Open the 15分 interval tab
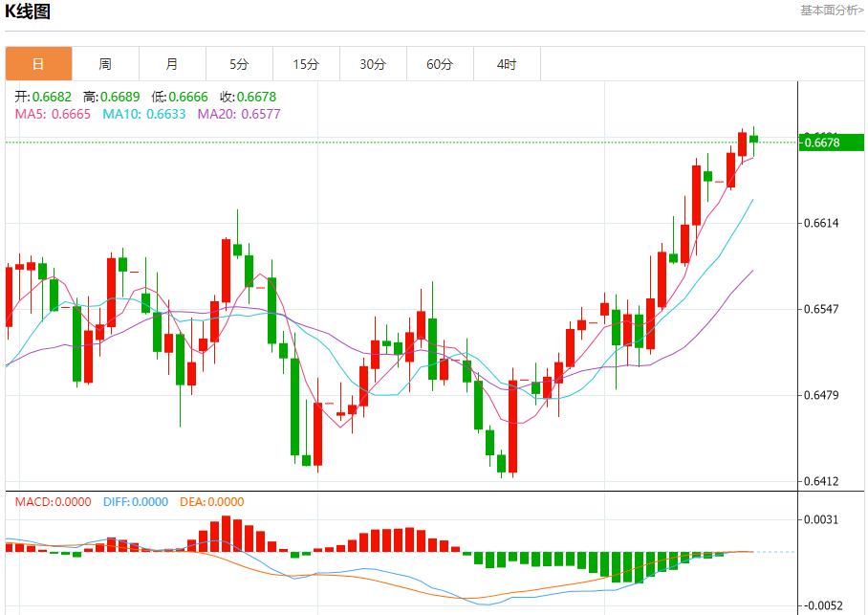This screenshot has height=615, width=868. point(306,64)
